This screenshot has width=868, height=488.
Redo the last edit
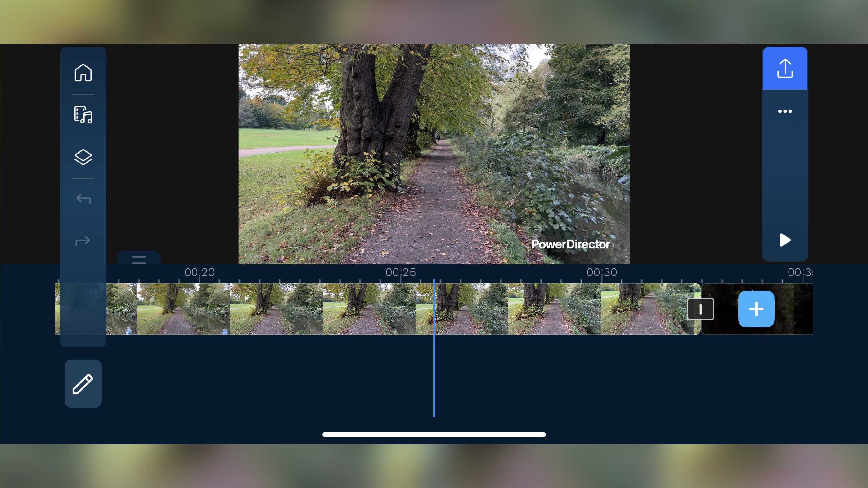coord(83,240)
